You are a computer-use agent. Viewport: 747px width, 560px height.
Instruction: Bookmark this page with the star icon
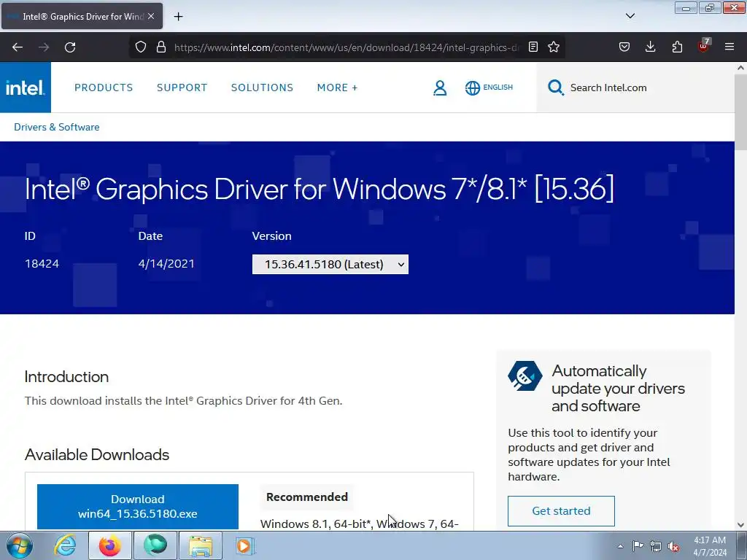(554, 47)
